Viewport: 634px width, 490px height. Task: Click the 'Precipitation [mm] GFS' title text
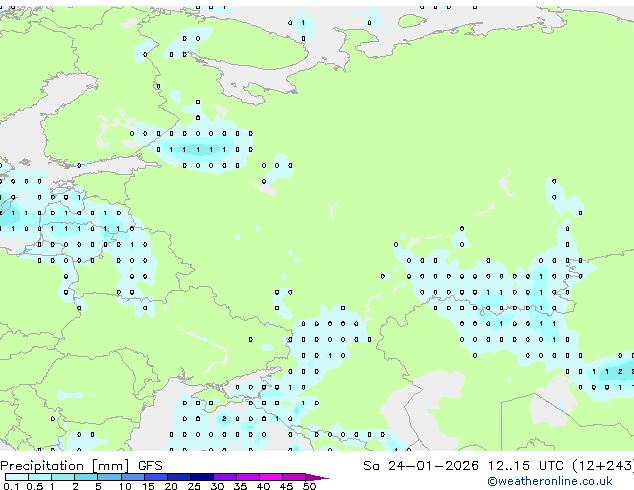coord(81,466)
